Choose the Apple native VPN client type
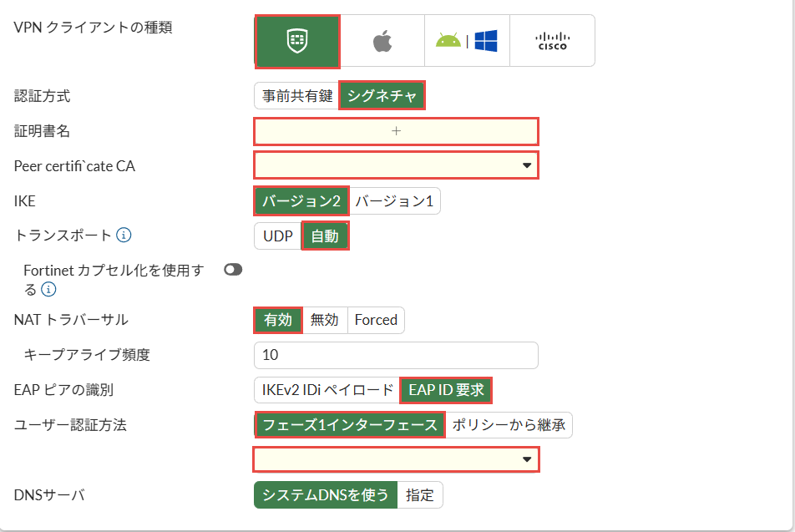 coord(382,41)
